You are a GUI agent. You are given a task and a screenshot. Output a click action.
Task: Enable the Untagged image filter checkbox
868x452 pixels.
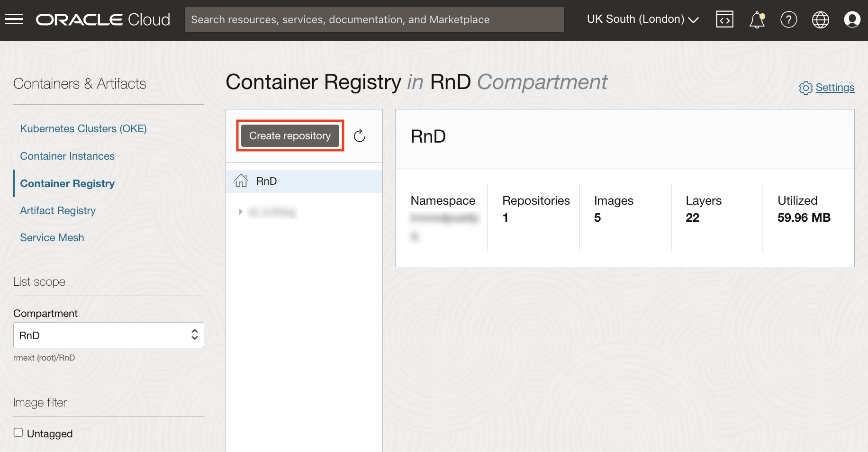tap(18, 433)
